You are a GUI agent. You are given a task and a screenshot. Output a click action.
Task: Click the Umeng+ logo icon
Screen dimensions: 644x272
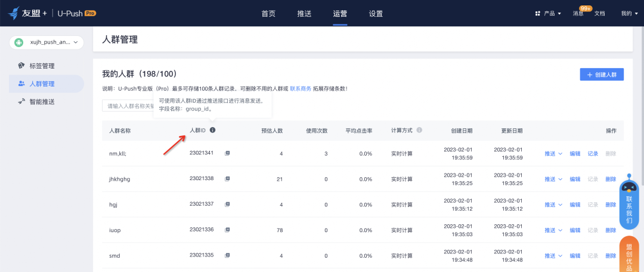pos(14,13)
